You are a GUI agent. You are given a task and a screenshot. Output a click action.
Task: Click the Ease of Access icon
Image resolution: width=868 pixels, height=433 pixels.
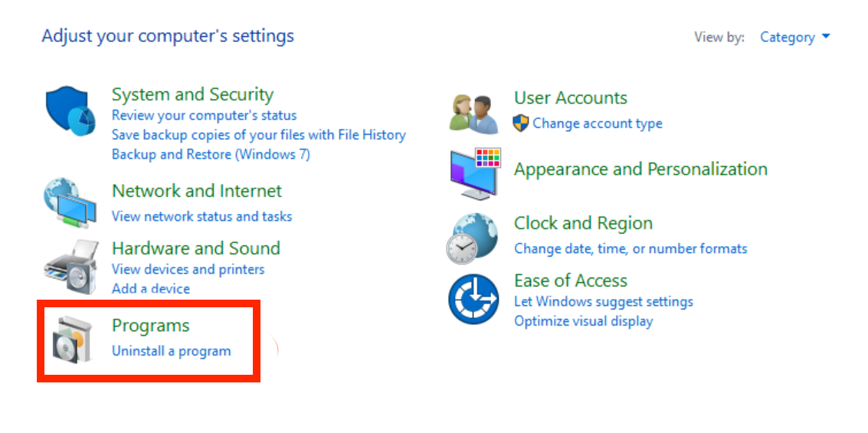pyautogui.click(x=473, y=299)
